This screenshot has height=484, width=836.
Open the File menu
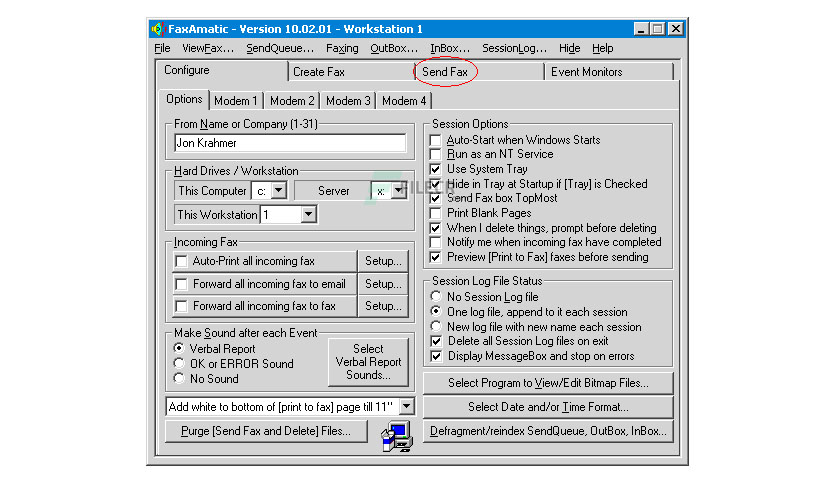click(x=162, y=49)
